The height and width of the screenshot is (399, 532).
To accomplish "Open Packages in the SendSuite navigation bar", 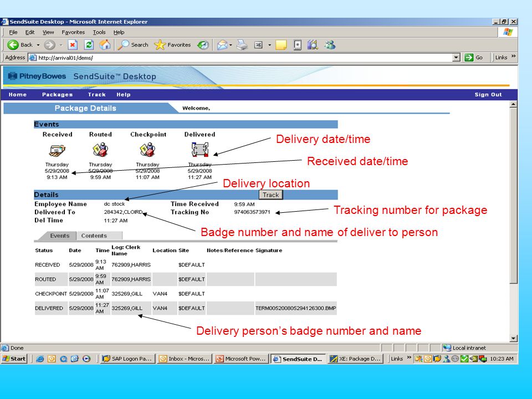I will [57, 95].
